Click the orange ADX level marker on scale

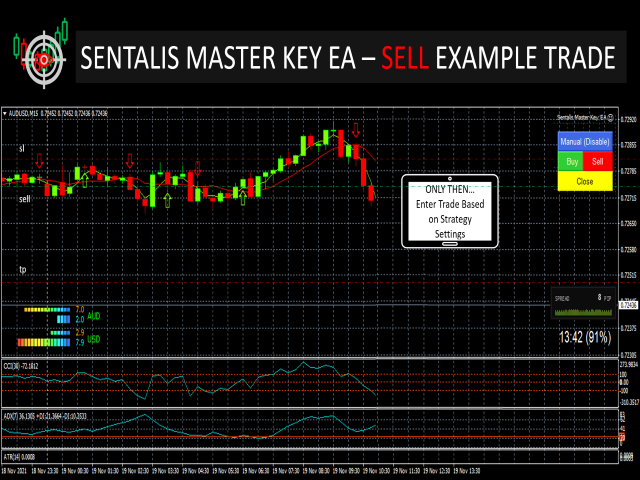pos(622,438)
